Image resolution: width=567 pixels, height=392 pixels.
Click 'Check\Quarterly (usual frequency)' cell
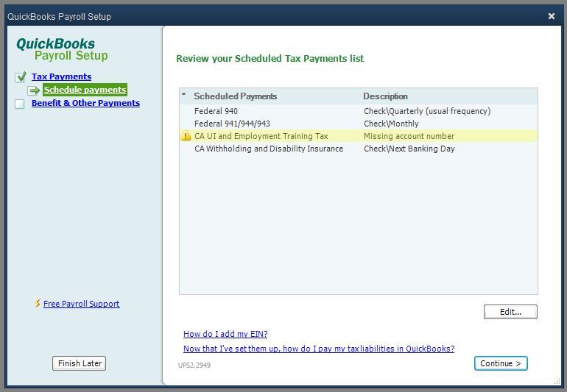click(427, 111)
